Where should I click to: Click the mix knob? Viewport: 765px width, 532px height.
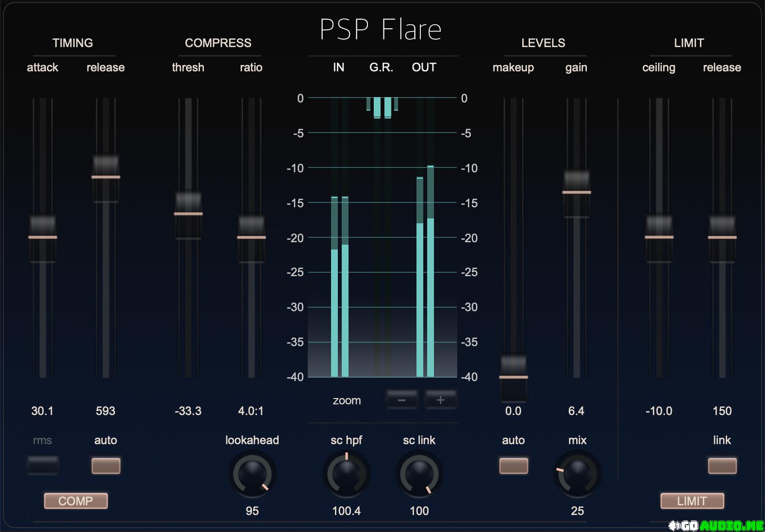(577, 474)
